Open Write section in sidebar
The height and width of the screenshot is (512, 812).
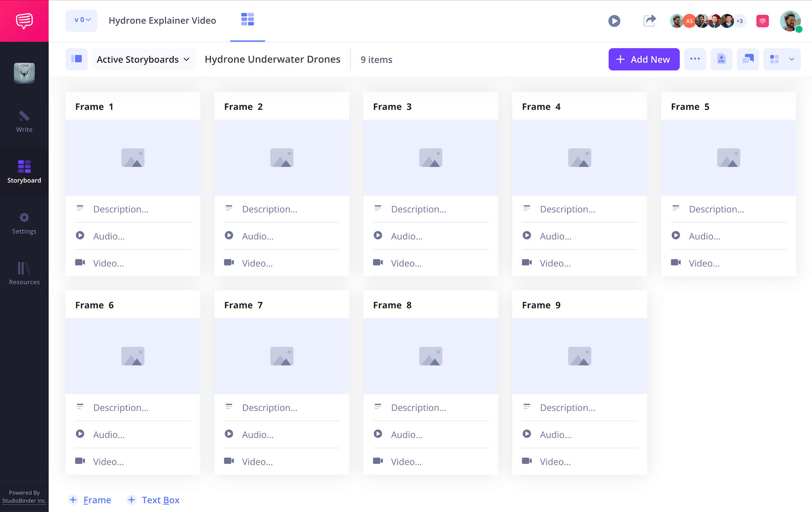(x=24, y=122)
